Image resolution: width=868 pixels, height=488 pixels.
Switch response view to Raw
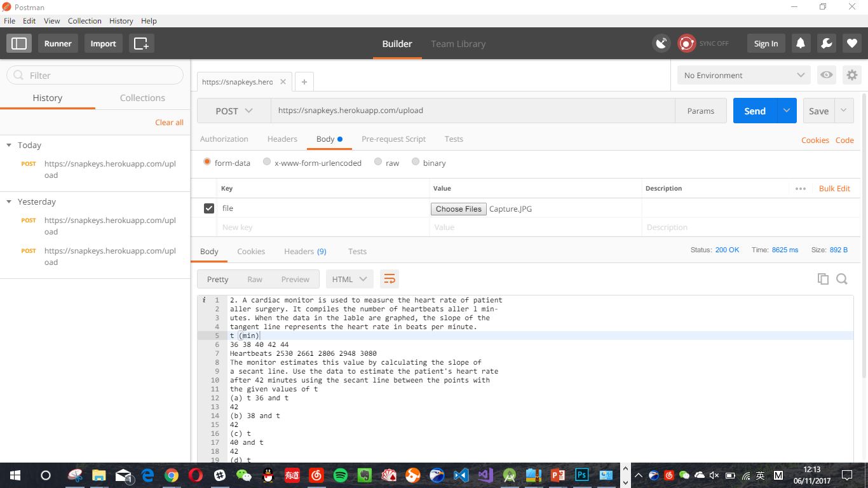pyautogui.click(x=255, y=279)
